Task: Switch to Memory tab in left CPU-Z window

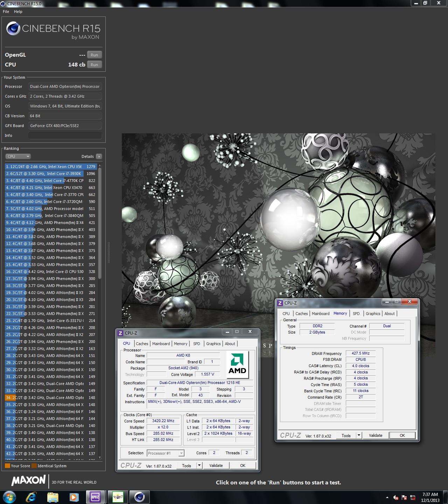Action: tap(181, 344)
